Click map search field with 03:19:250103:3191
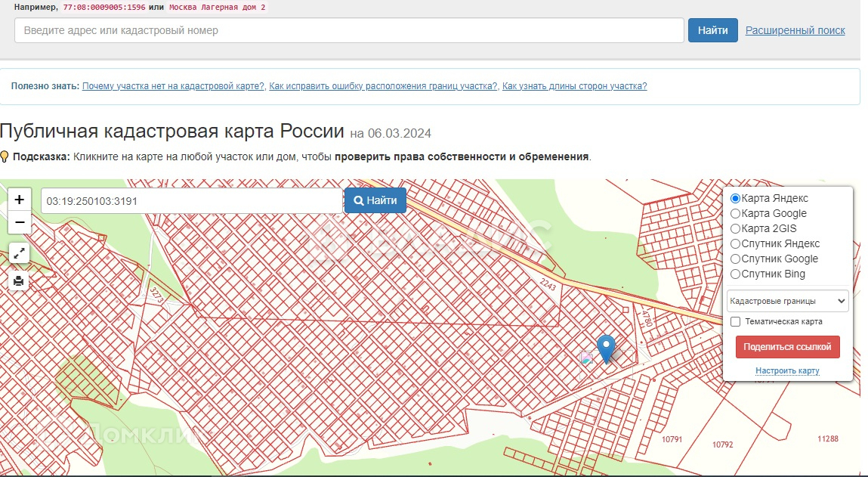Screen dimensions: 868x477 click(192, 201)
